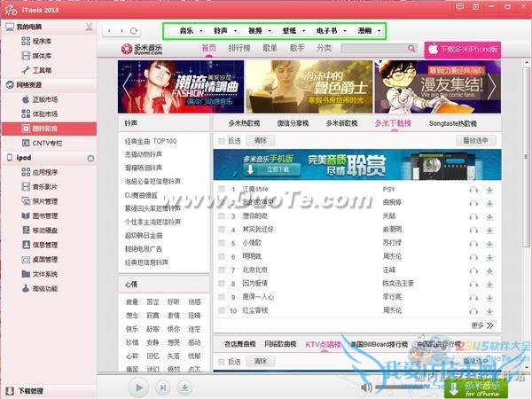Open the 工具箱 toolbox item
This screenshot has height=399, width=532.
(36, 70)
